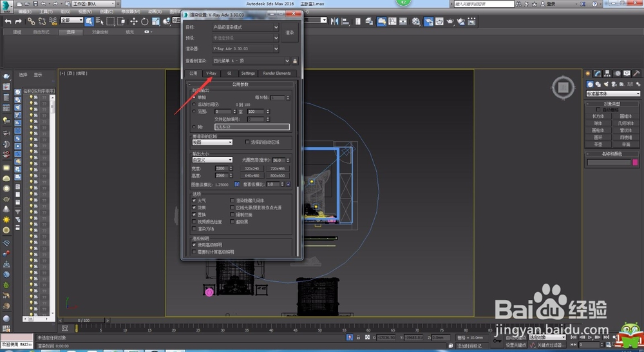Open the 编辑(E) menu
The image size is (644, 352).
(x=26, y=12)
